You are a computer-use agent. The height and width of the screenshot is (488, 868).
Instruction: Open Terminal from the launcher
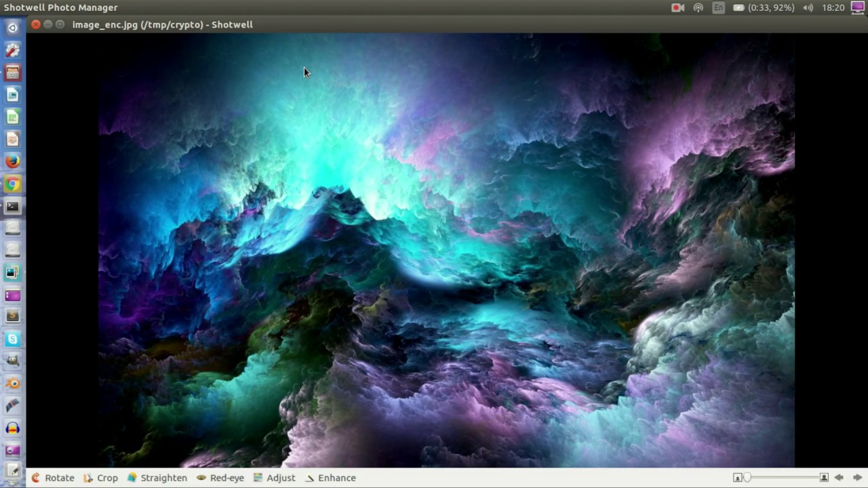tap(12, 206)
